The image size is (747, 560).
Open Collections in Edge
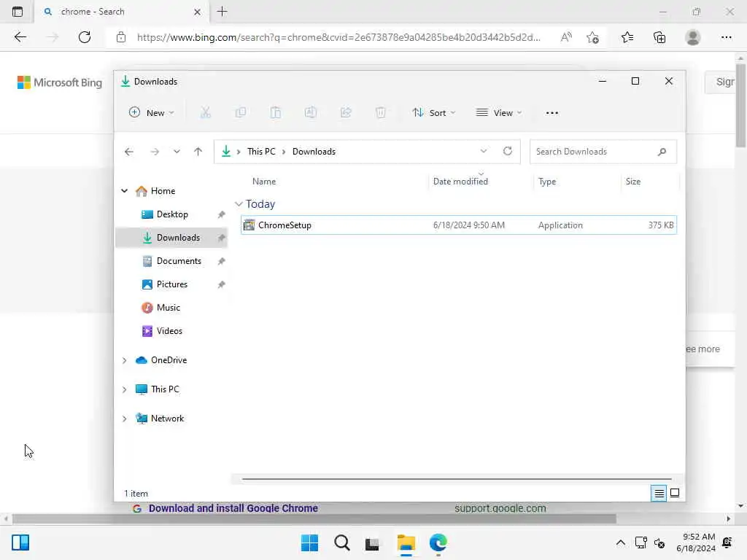(659, 37)
